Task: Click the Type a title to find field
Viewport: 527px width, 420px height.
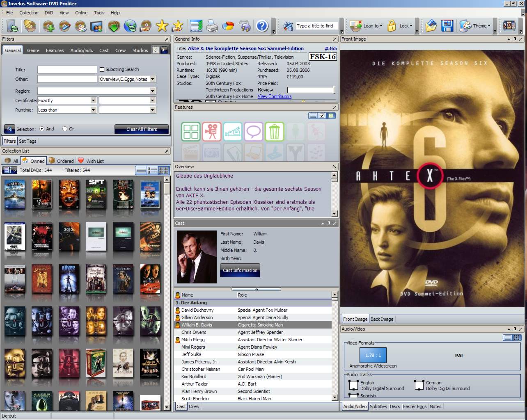Action: (315, 26)
